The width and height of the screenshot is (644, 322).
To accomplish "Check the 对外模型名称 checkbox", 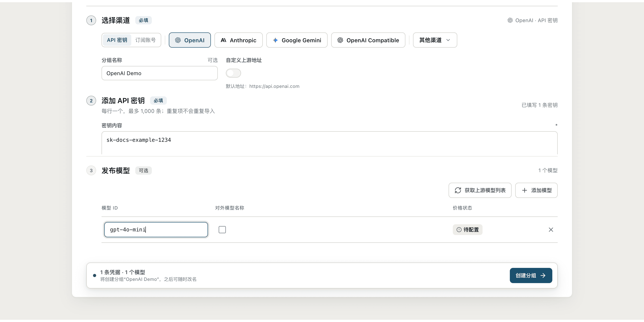I will pos(222,230).
